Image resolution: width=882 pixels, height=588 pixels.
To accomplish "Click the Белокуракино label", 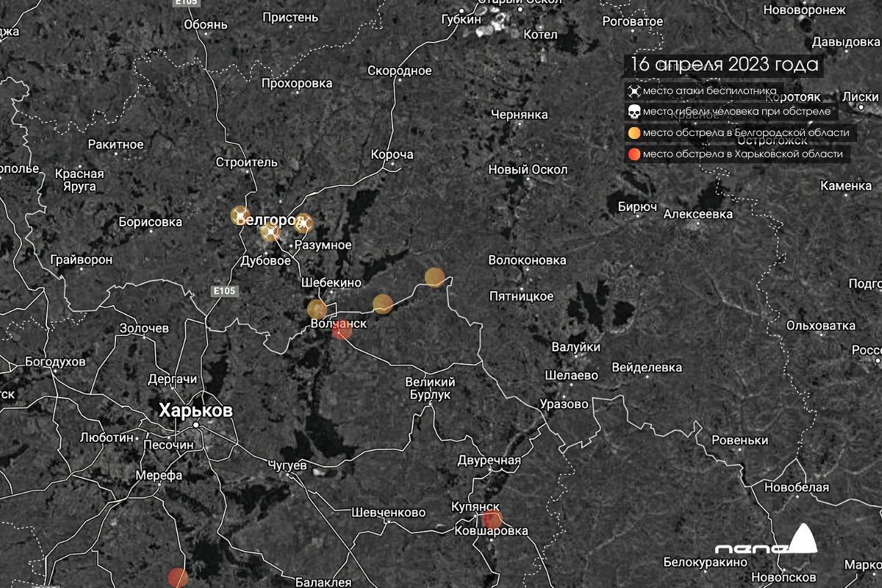I will click(x=705, y=562).
